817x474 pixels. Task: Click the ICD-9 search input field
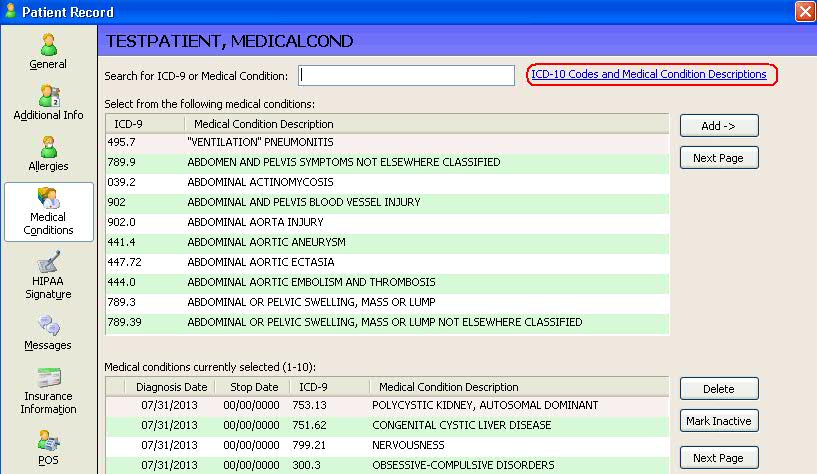(406, 76)
